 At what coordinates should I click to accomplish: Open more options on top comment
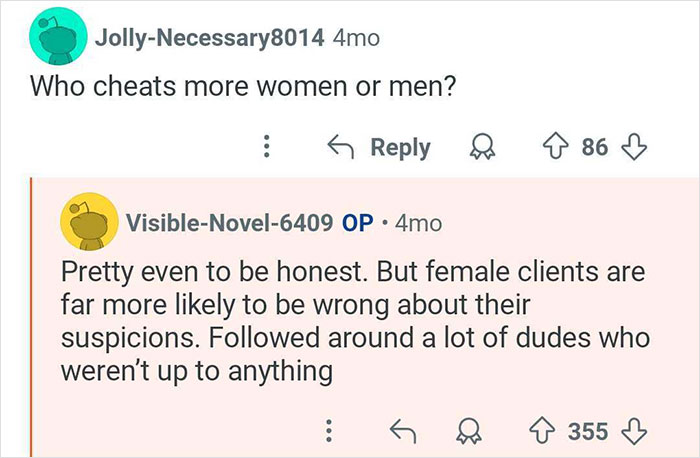(266, 148)
